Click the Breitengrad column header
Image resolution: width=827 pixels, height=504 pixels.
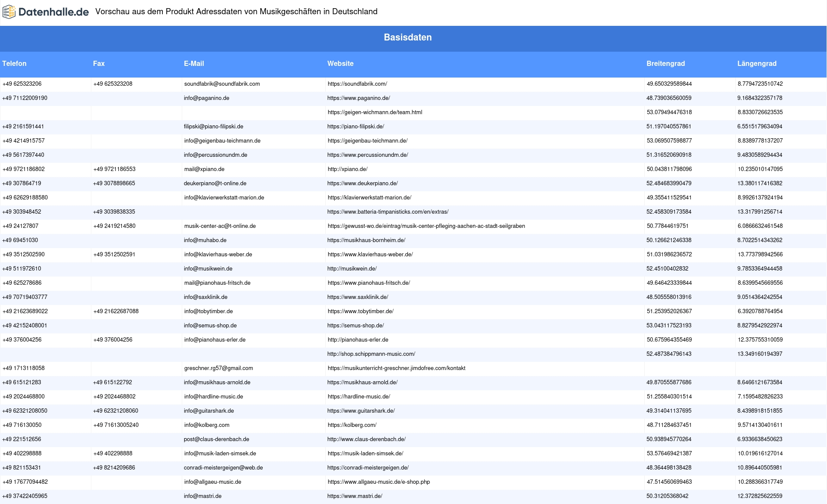tap(665, 63)
